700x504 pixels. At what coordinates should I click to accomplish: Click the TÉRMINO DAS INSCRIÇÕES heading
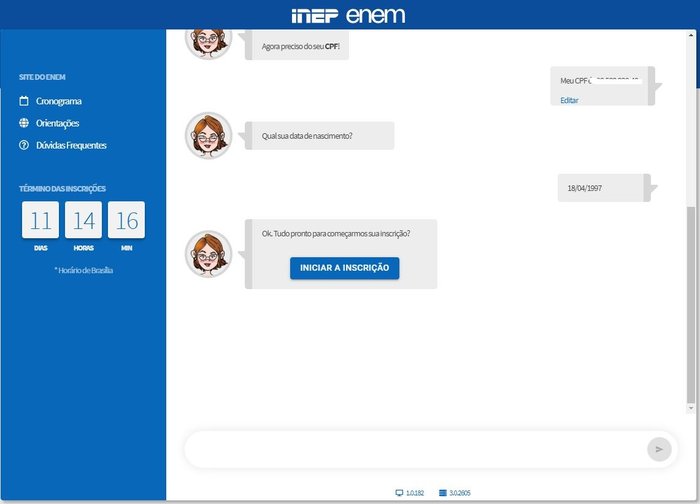[x=62, y=189]
